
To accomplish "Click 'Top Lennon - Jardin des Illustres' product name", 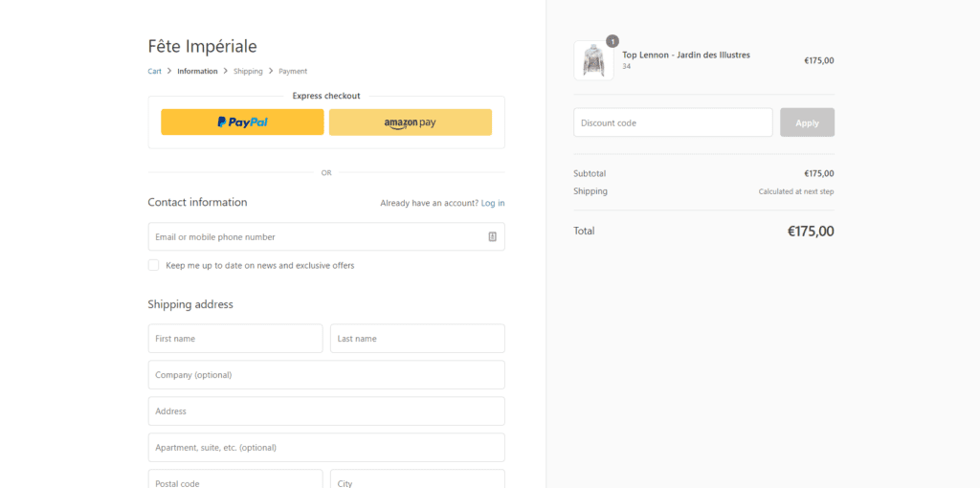I will [685, 55].
